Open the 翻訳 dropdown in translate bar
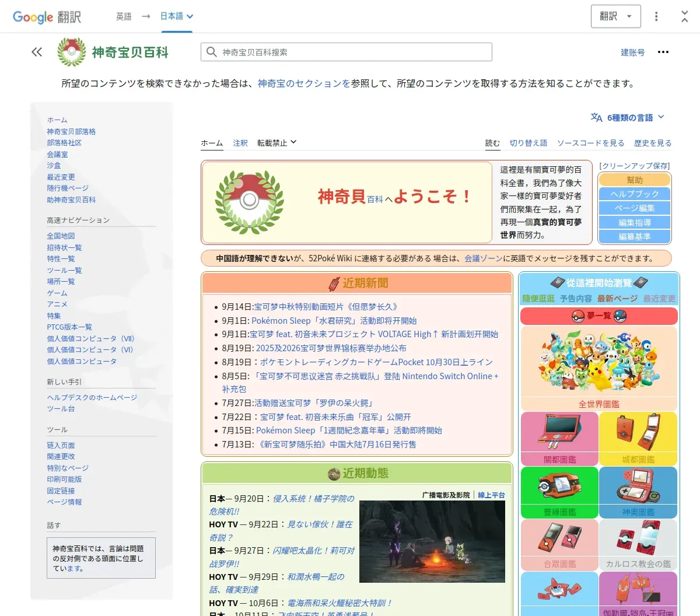 616,16
